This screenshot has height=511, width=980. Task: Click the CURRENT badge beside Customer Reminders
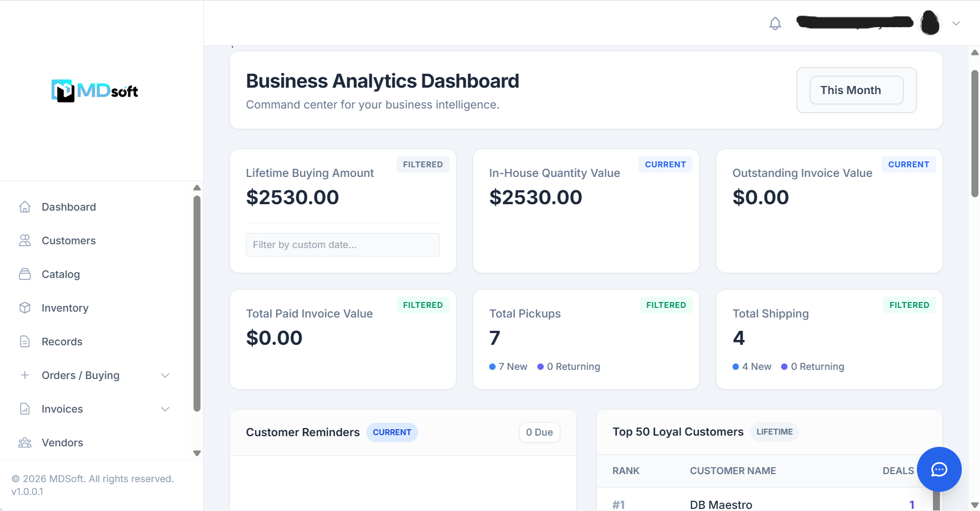[392, 432]
